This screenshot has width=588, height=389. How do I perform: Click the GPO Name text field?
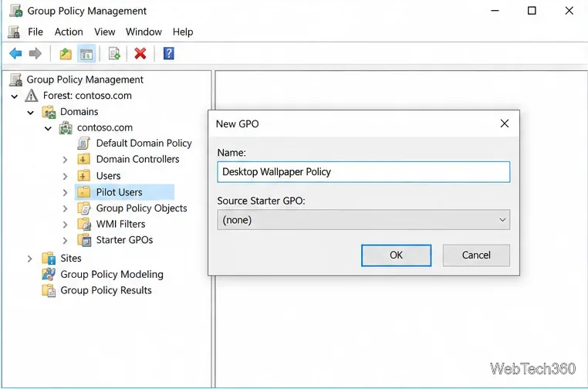point(363,172)
